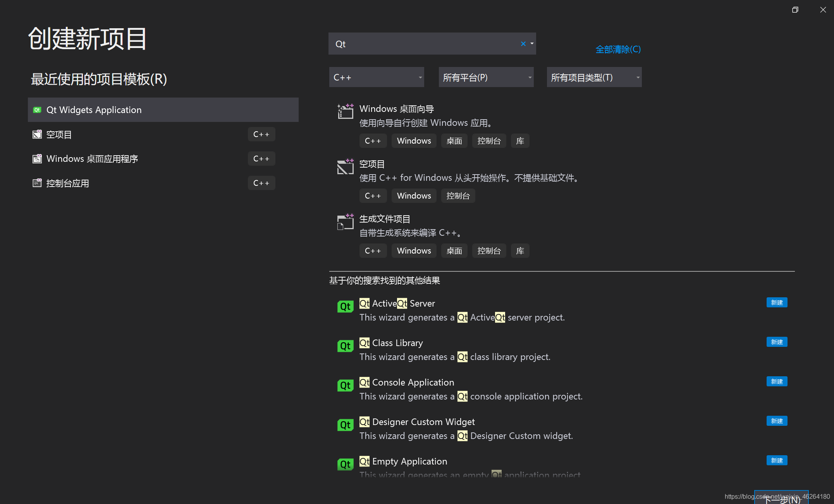Click the C++ tag beside 控制台应用
Image resolution: width=834 pixels, height=504 pixels.
coord(261,183)
